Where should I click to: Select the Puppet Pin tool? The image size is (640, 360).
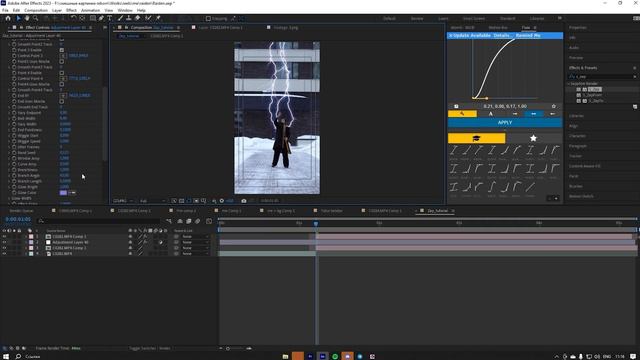[x=158, y=18]
